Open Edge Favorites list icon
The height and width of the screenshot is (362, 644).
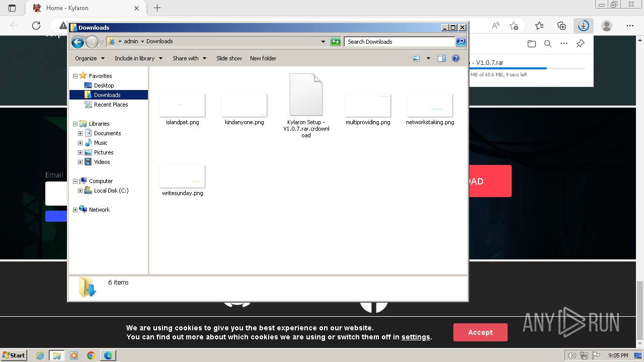coord(539,26)
